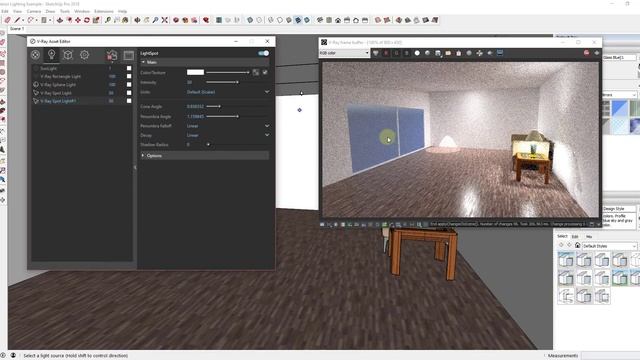Open the RGB color channel dropdown
The height and width of the screenshot is (360, 640).
(x=344, y=53)
